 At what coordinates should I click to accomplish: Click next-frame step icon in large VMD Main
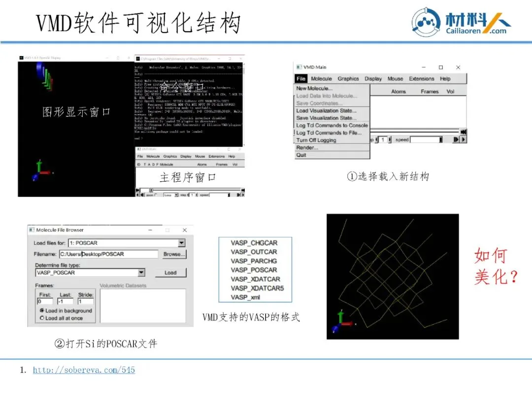[x=456, y=139]
